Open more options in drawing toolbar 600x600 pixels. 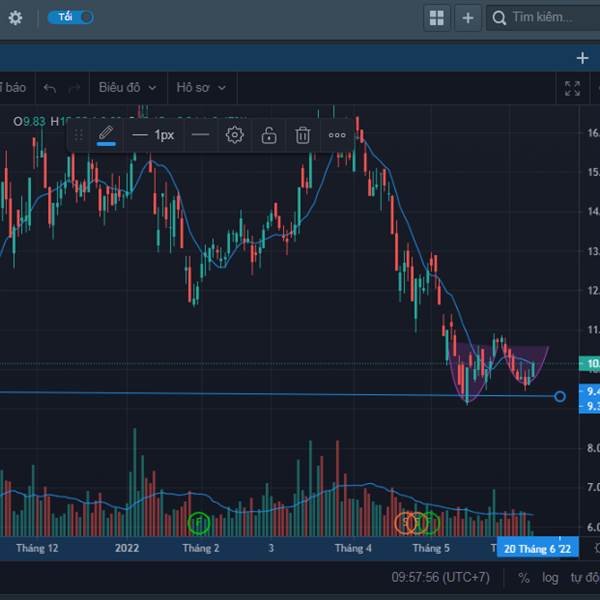(337, 134)
